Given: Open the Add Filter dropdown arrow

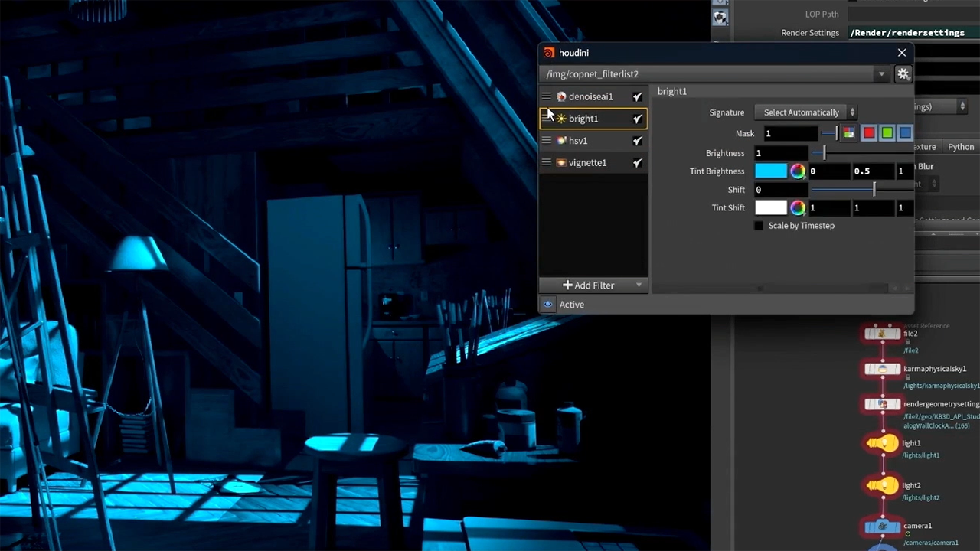Looking at the screenshot, I should [639, 285].
